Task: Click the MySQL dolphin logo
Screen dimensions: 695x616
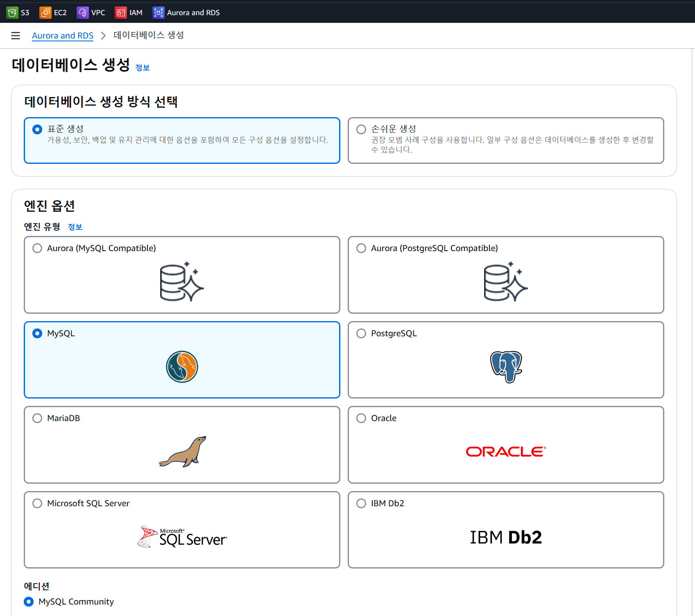Action: coord(181,367)
